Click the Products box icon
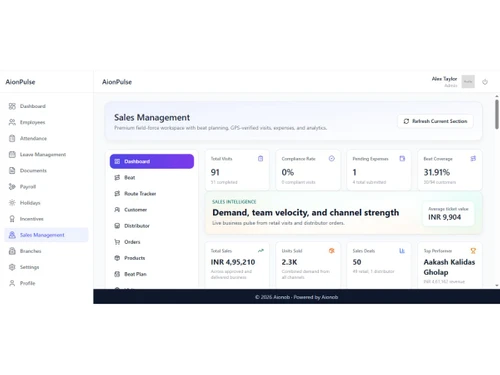The height and width of the screenshot is (375, 500). 117,258
